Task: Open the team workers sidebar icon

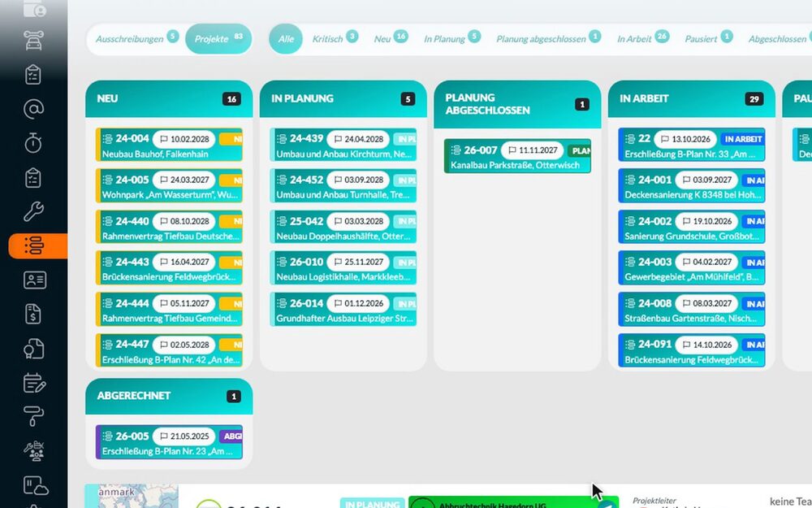Action: [x=35, y=451]
